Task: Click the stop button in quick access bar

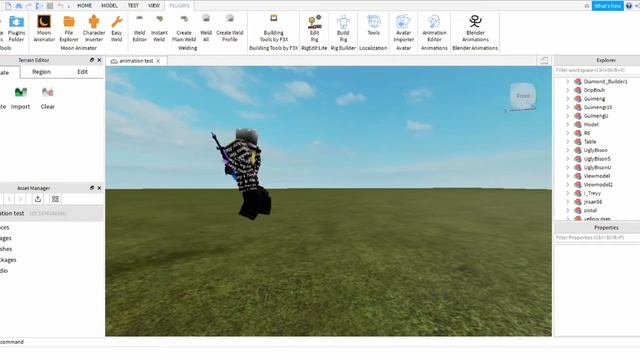Action: [50, 6]
